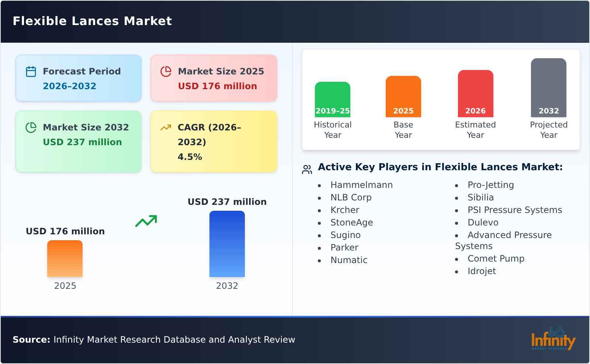This screenshot has width=590, height=364.
Task: Open the StoneAge player listing
Action: point(352,223)
